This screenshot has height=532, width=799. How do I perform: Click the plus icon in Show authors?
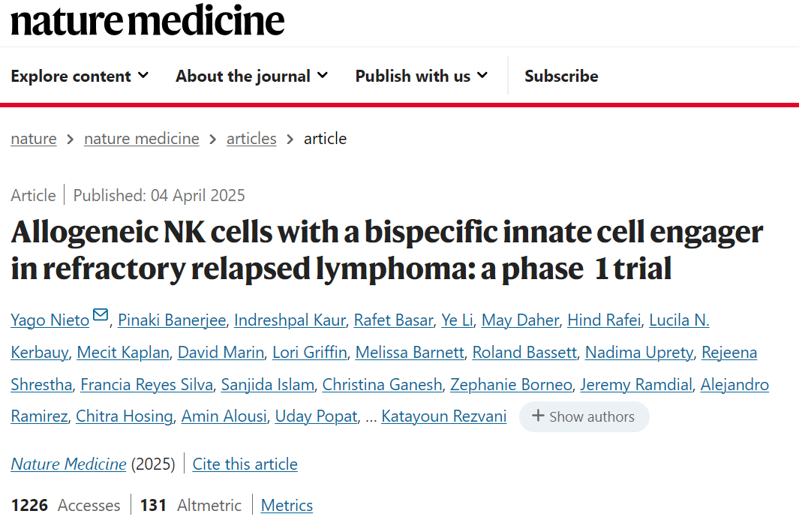coord(538,416)
